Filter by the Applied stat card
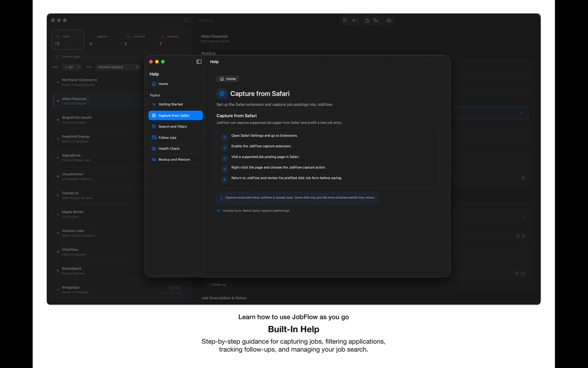Image resolution: width=588 pixels, height=368 pixels. coord(102,40)
